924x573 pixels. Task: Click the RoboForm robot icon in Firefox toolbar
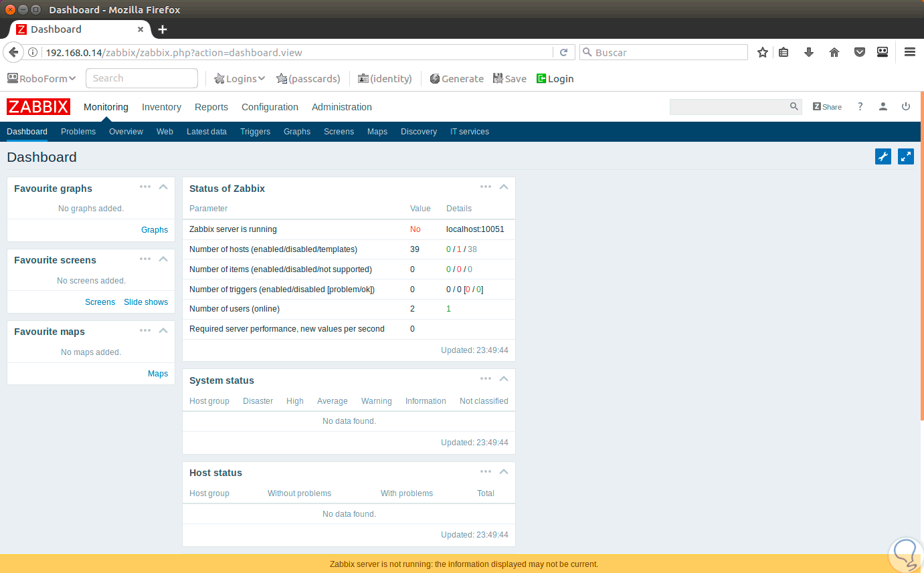pyautogui.click(x=883, y=52)
